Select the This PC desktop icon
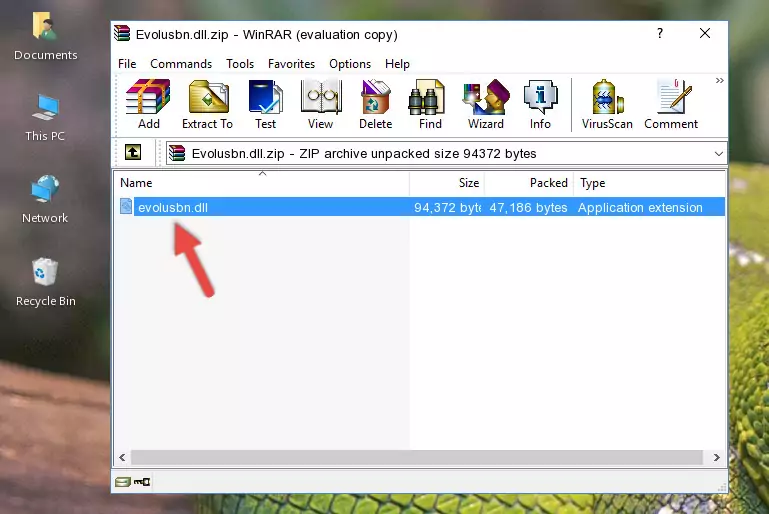 point(45,118)
